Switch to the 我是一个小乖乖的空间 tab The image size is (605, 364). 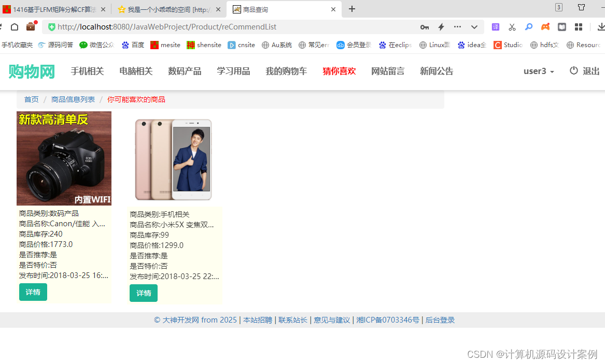pyautogui.click(x=169, y=9)
